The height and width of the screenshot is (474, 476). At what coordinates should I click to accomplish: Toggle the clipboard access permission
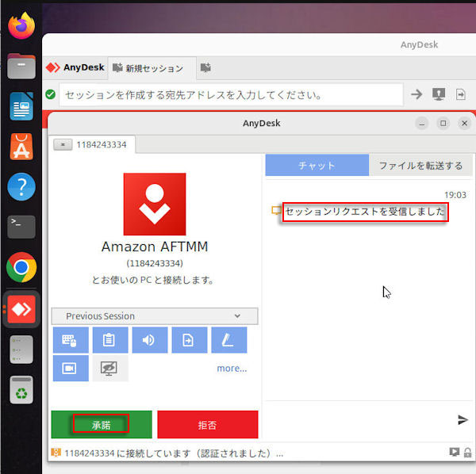(110, 340)
